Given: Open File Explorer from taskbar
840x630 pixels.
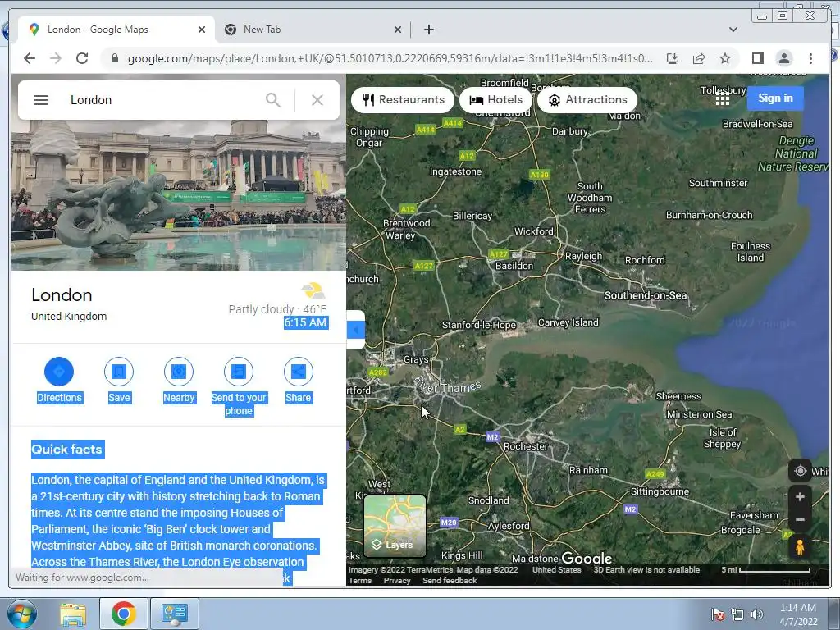Looking at the screenshot, I should [73, 614].
